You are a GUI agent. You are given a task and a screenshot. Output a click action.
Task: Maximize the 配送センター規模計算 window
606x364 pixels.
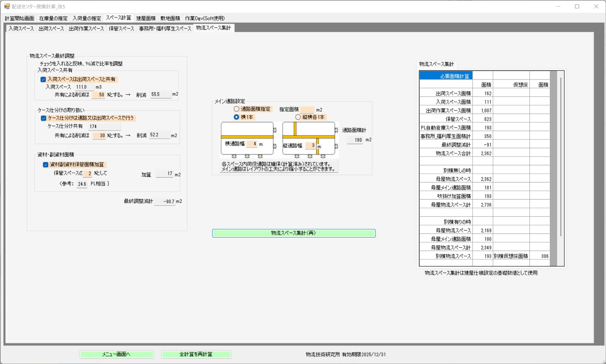[x=577, y=6]
